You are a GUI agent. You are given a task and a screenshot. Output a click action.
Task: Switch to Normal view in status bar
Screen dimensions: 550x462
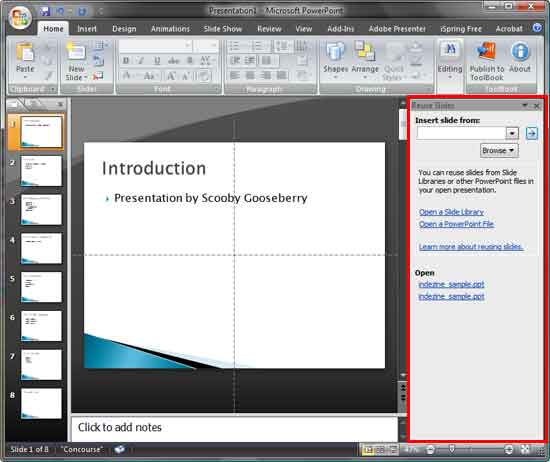click(368, 450)
